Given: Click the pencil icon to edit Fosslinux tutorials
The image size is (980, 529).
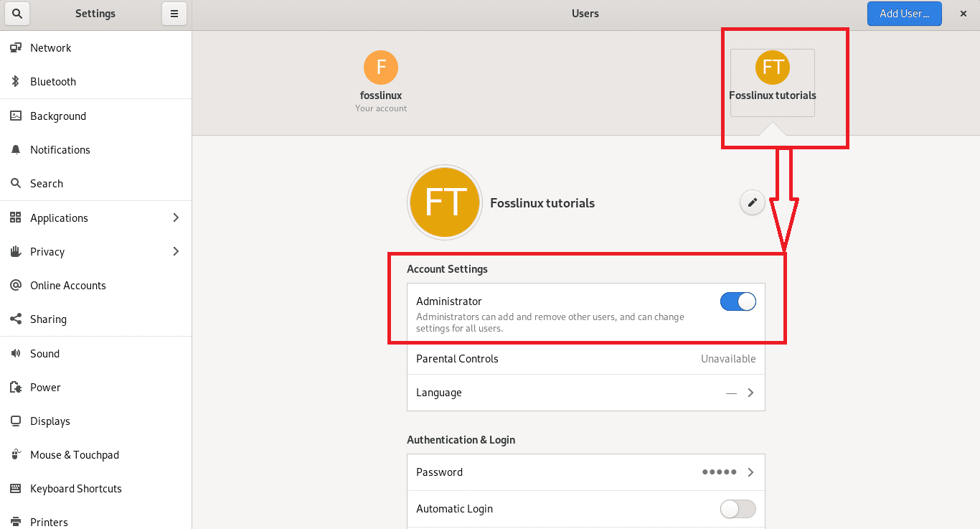Looking at the screenshot, I should (752, 202).
